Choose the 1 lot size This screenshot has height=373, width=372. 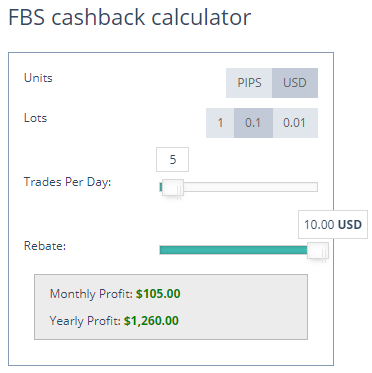tap(220, 123)
